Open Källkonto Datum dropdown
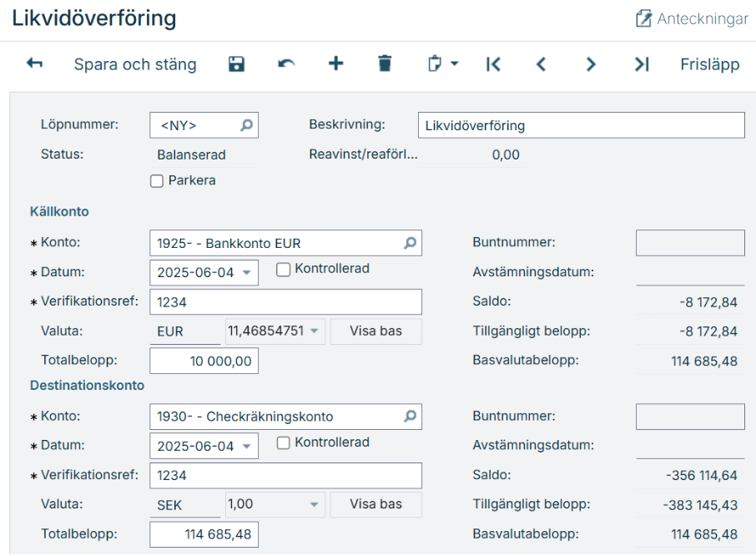Viewport: 756px width, 556px height. point(247,273)
